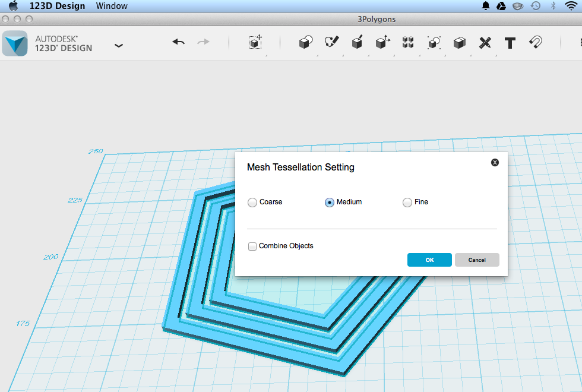Screen dimensions: 582x392
Task: Click the bowl-shaped menu bar icon
Action: pos(518,5)
